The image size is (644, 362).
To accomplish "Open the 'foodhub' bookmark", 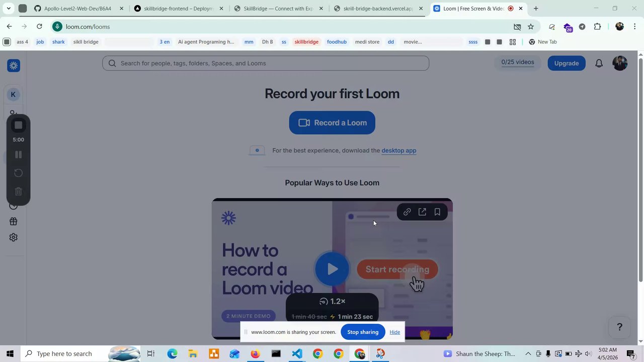I will [337, 42].
